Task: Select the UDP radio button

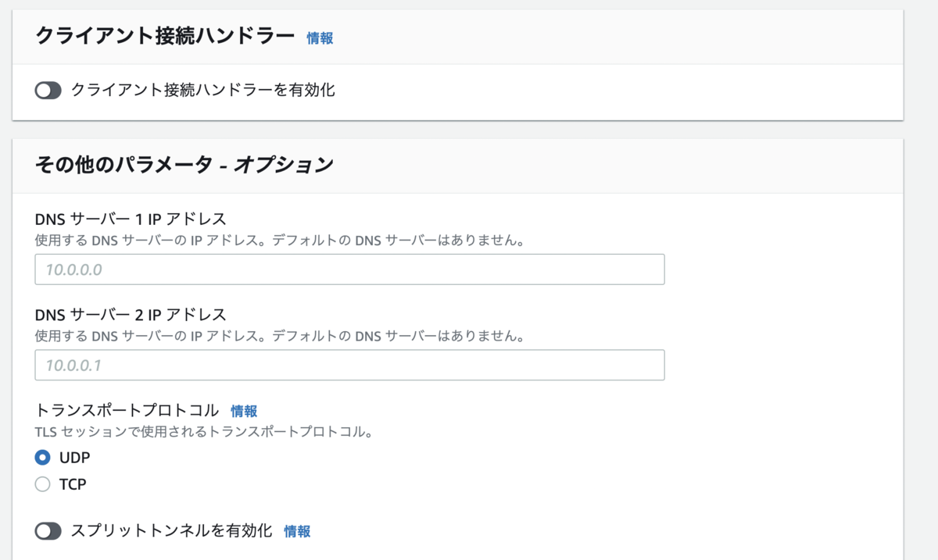Action: (x=43, y=458)
